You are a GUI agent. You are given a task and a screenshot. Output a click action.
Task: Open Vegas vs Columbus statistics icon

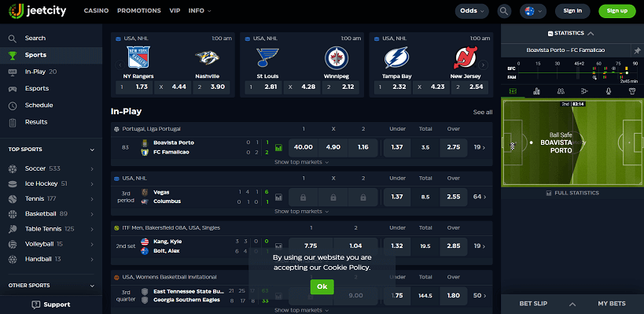[279, 198]
